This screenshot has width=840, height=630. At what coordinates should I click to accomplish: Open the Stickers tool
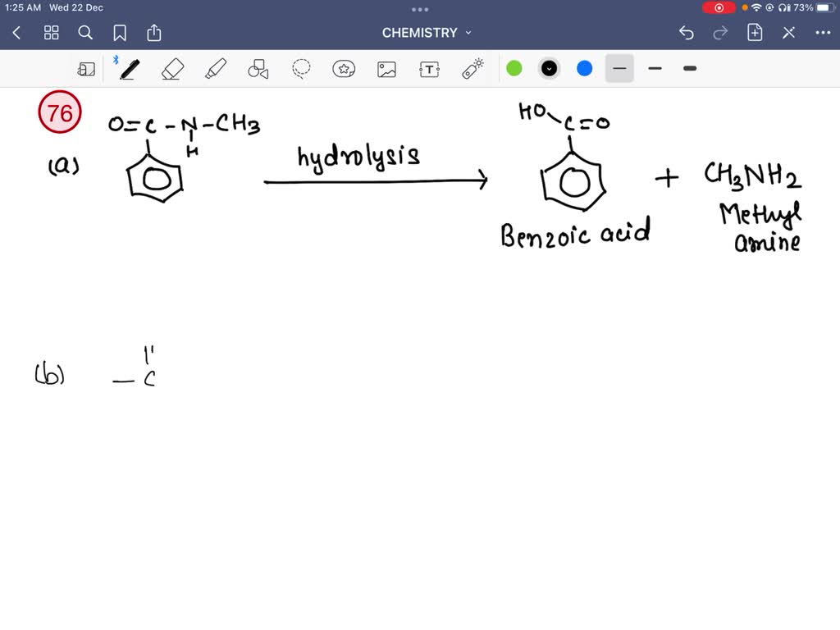(344, 69)
